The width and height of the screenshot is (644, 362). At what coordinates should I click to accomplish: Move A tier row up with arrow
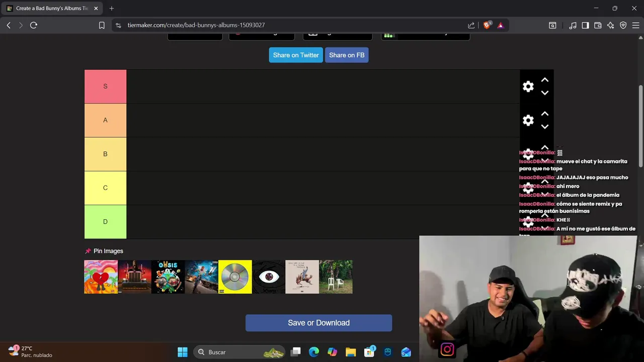544,114
